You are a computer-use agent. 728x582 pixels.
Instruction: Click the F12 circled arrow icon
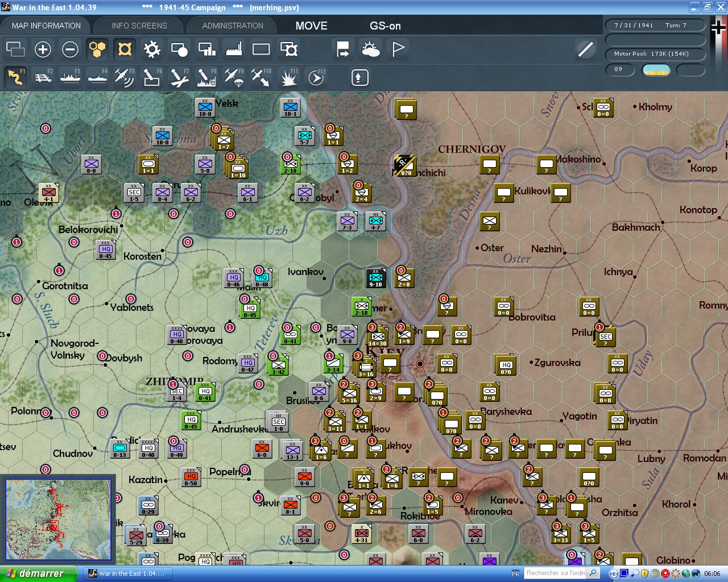click(316, 77)
